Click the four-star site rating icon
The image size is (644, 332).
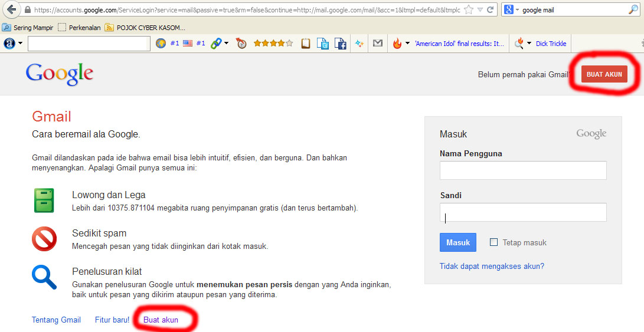[x=273, y=43]
